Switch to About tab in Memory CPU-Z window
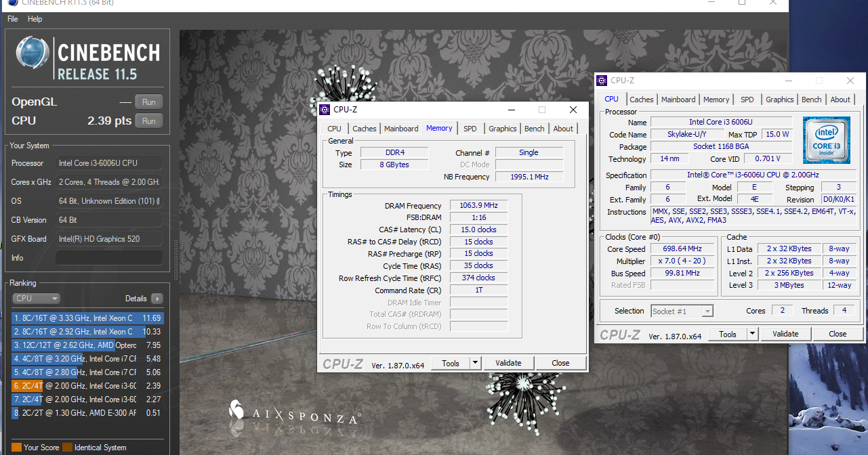The image size is (868, 455). point(563,129)
